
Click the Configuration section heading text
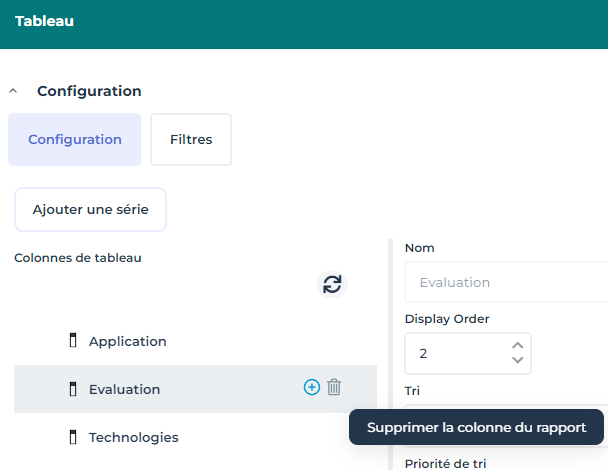[89, 91]
